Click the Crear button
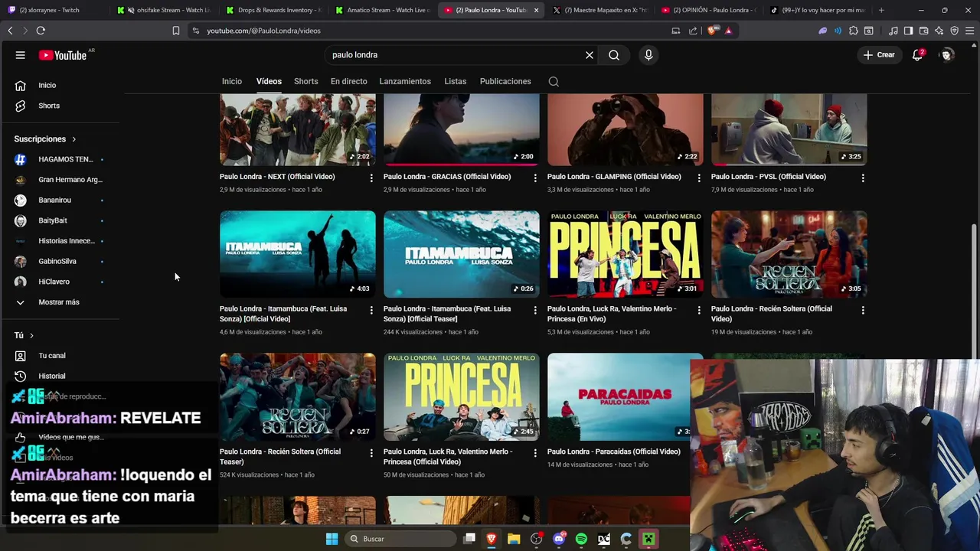The image size is (980, 551). click(x=879, y=55)
